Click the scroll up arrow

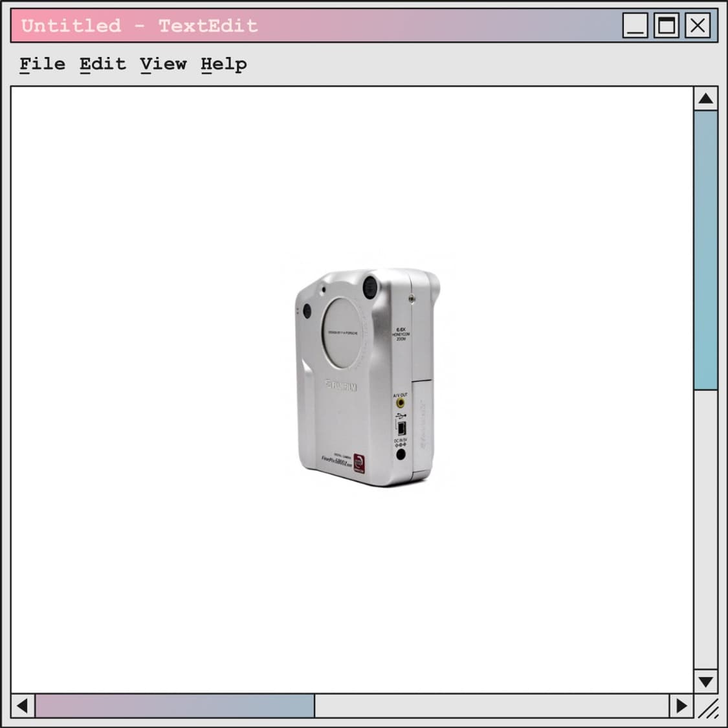coord(705,98)
